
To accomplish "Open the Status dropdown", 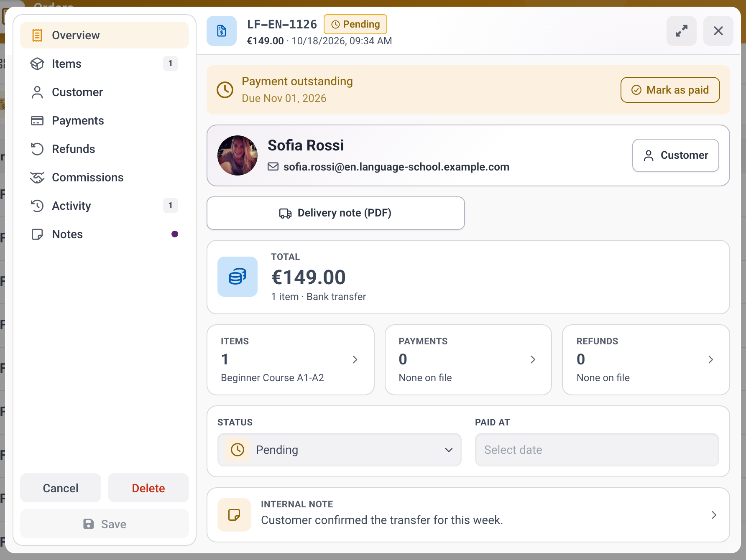I will (x=340, y=450).
